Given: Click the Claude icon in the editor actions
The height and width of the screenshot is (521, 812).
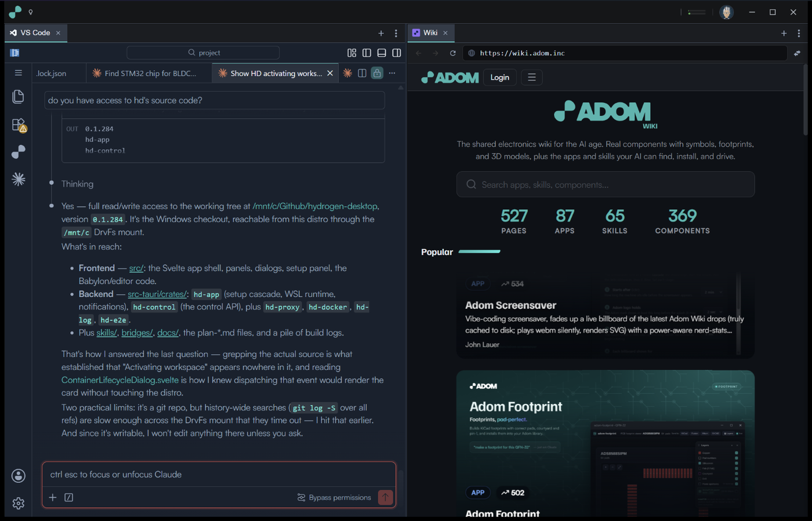Looking at the screenshot, I should coord(347,73).
